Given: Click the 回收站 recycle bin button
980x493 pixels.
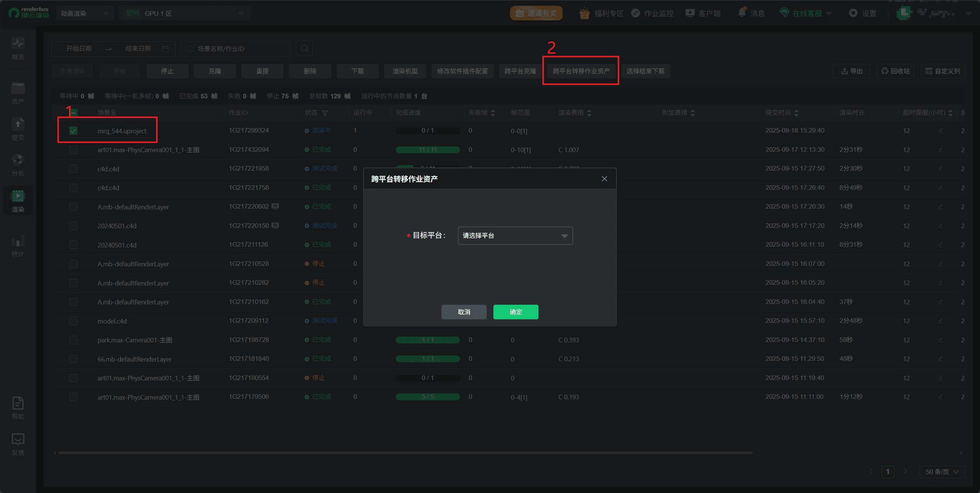Looking at the screenshot, I should 895,71.
